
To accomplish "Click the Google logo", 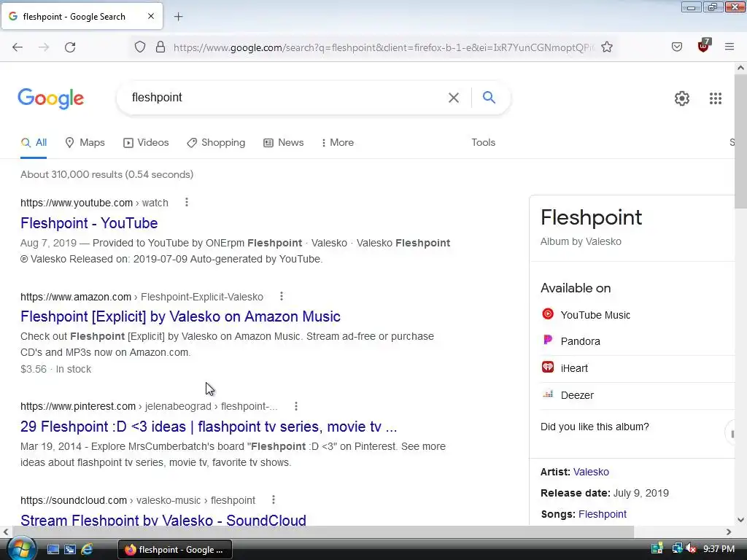I will pyautogui.click(x=51, y=98).
